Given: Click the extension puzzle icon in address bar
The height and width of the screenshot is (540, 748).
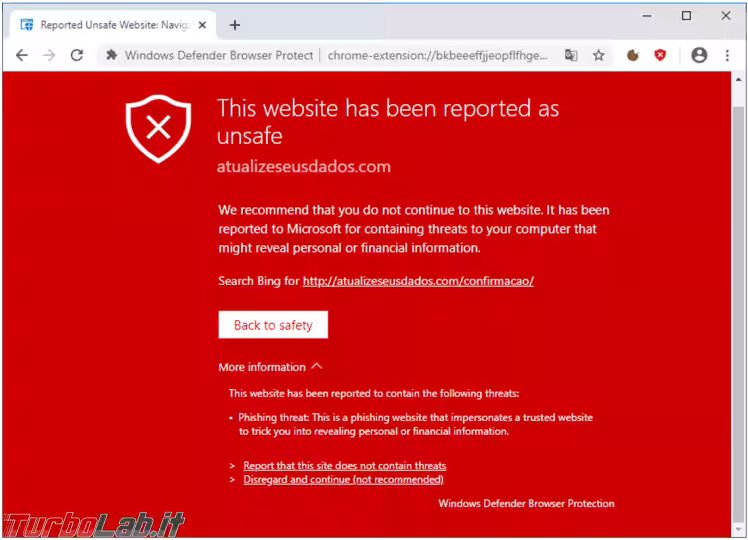Looking at the screenshot, I should click(111, 55).
